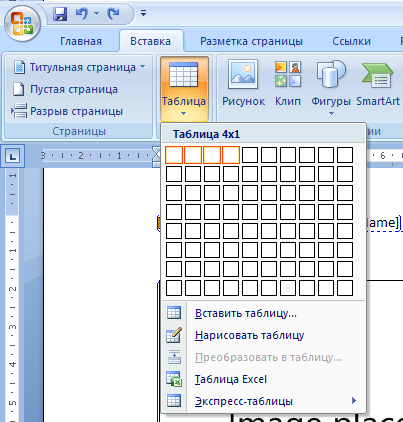Screen dimensions: 403x422
Task: Insert a Рисунок from file
Action: (x=243, y=83)
